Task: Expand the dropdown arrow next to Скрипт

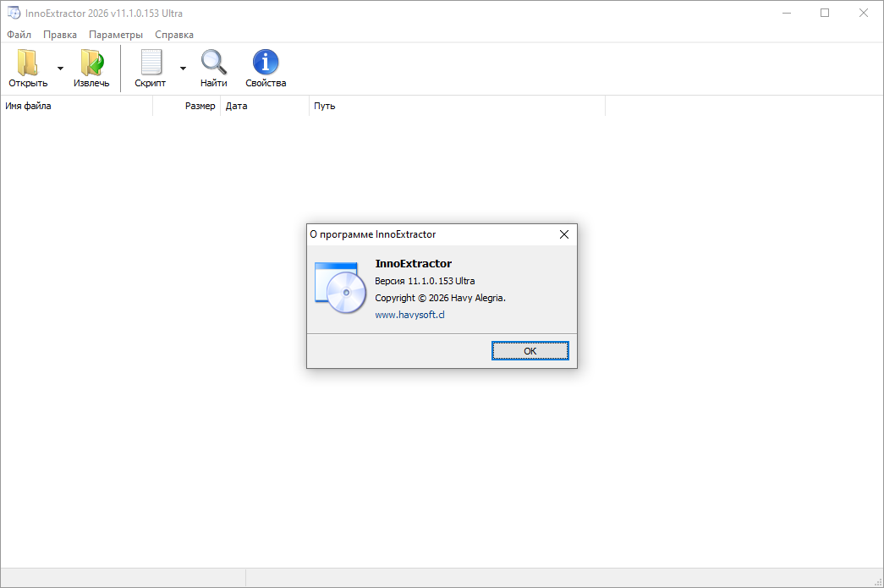Action: 183,69
